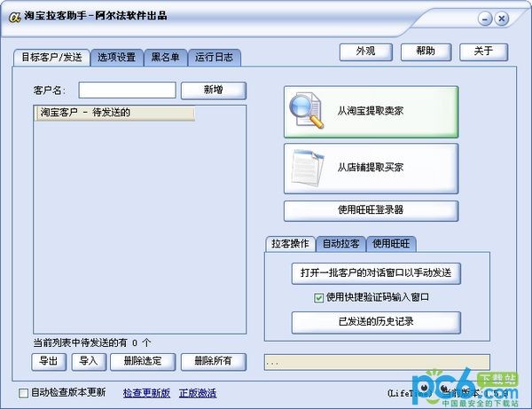Click 从店铺提取买家 button text

point(370,168)
